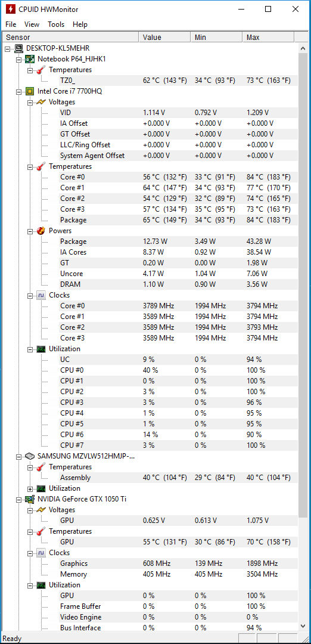
Task: Collapse the Intel Core i7 7700HQ tree node
Action: pos(18,92)
